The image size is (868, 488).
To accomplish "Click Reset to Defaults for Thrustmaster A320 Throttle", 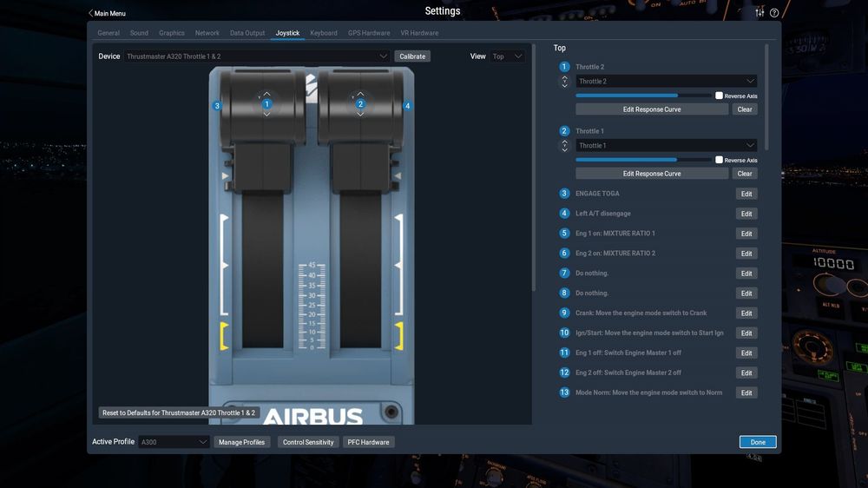I will coord(179,412).
